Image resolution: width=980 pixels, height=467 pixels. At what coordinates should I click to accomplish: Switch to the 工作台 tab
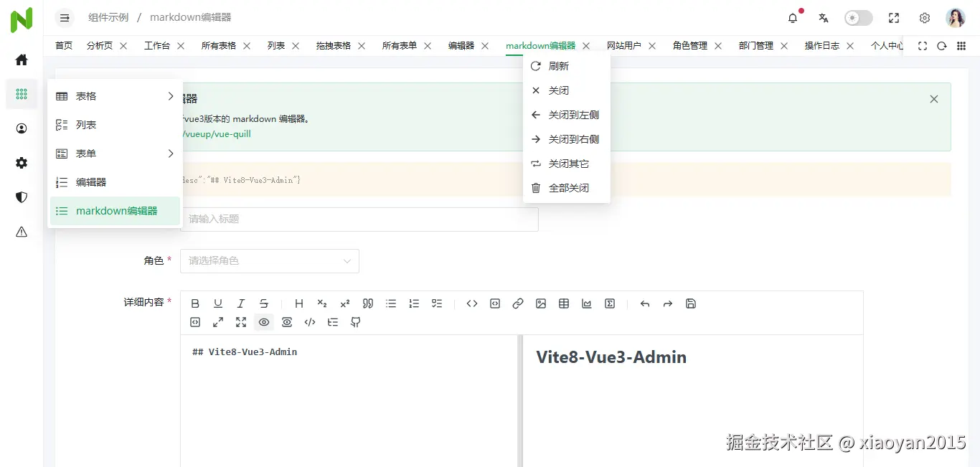pyautogui.click(x=157, y=45)
